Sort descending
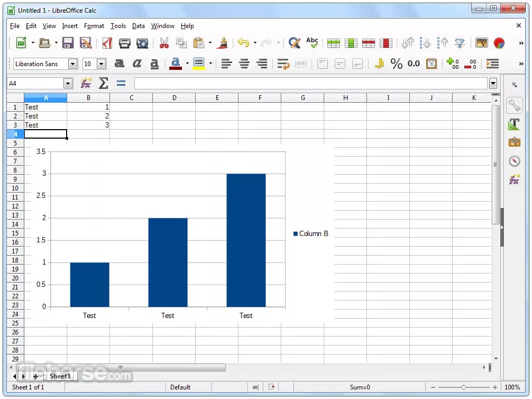This screenshot has height=399, width=532. [x=443, y=43]
